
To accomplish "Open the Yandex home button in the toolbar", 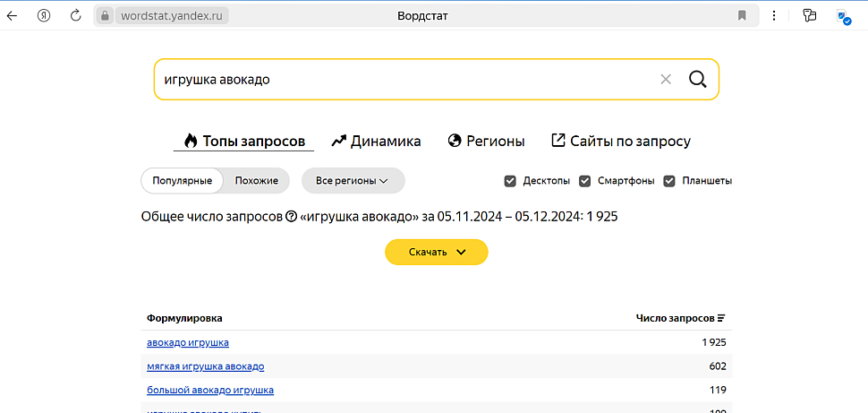I will 44,15.
